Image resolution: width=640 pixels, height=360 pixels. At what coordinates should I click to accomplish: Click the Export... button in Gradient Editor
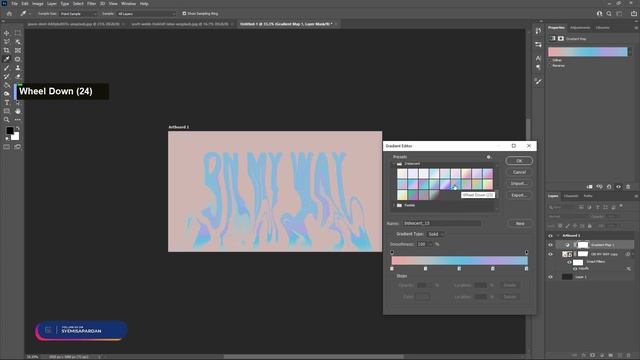pos(519,195)
